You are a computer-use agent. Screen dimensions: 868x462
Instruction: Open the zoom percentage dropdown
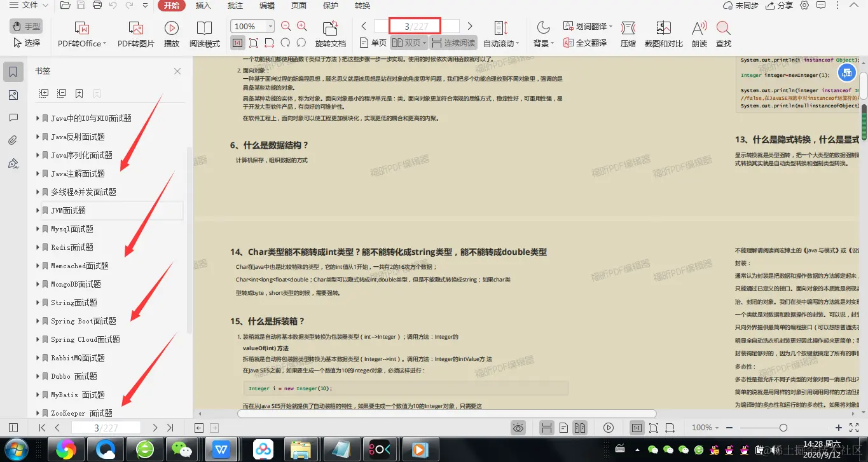tap(269, 25)
